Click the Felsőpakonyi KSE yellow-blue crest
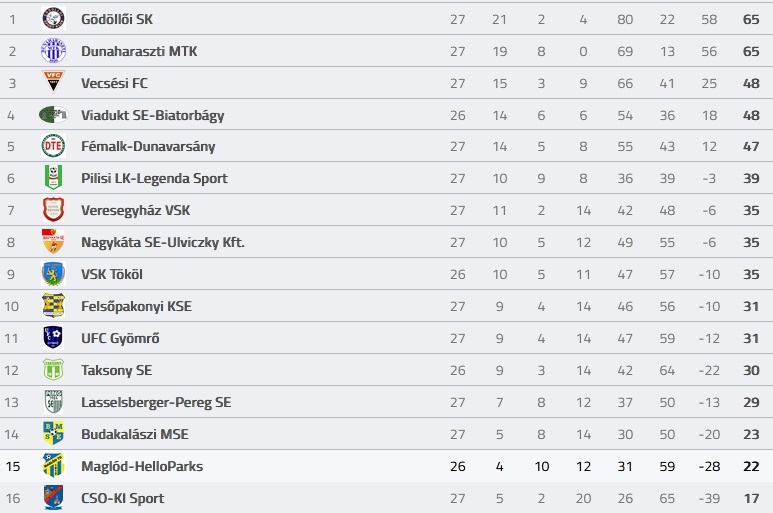773x513 pixels. 53,306
